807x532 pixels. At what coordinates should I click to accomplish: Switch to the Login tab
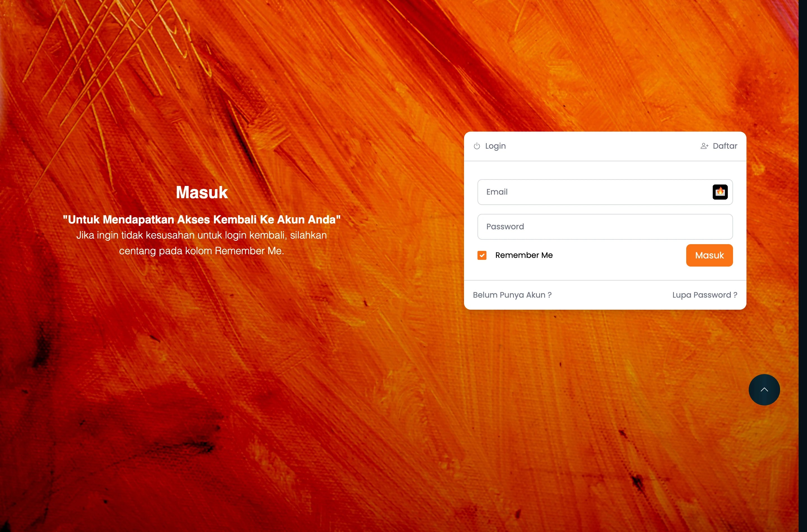pyautogui.click(x=495, y=146)
